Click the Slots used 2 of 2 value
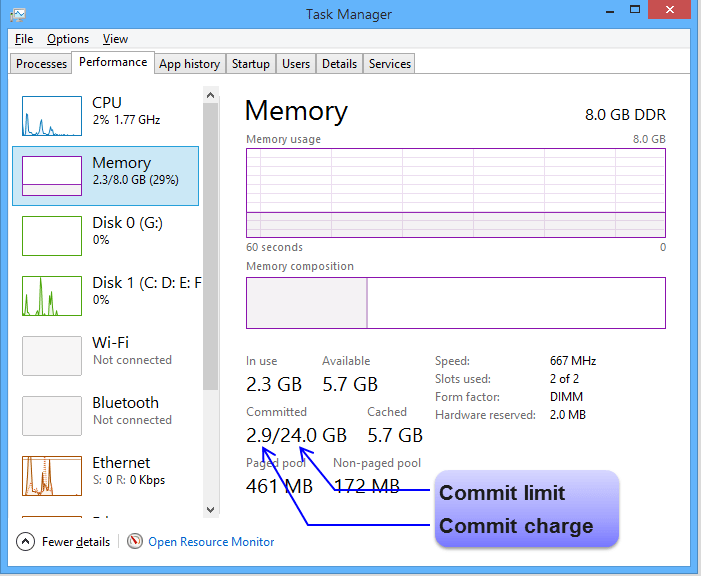Viewport: 701px width, 576px height. [x=564, y=379]
